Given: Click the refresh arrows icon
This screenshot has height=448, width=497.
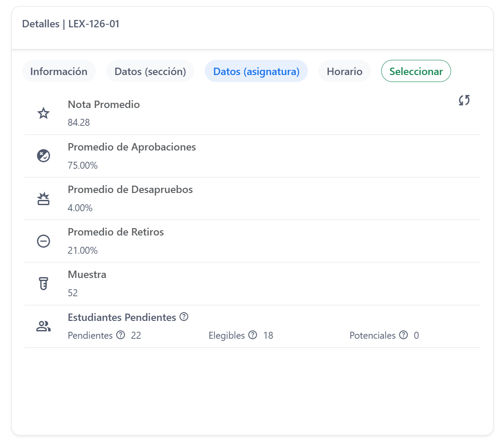Looking at the screenshot, I should point(464,100).
